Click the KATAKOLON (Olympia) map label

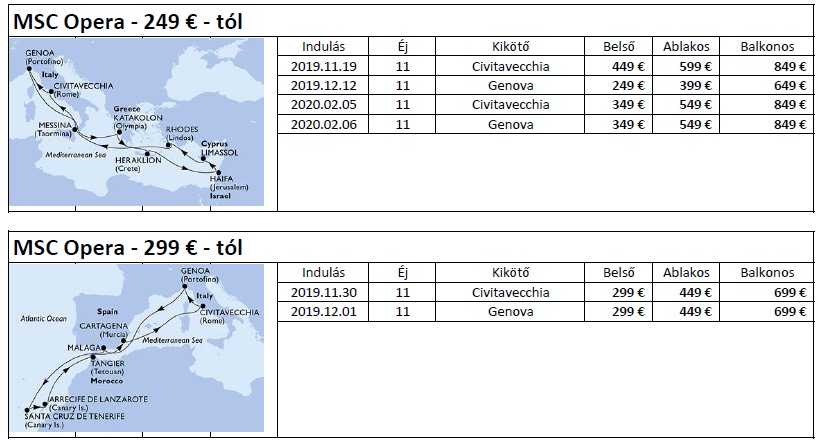click(x=138, y=122)
